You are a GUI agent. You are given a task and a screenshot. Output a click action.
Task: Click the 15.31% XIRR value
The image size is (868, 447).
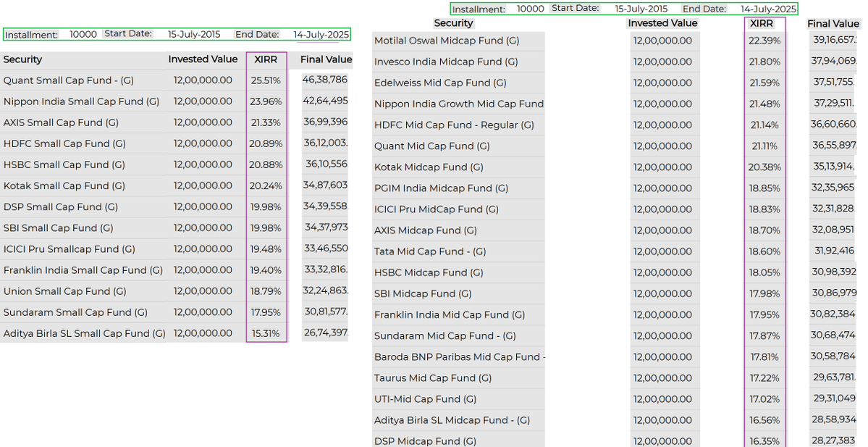click(266, 333)
